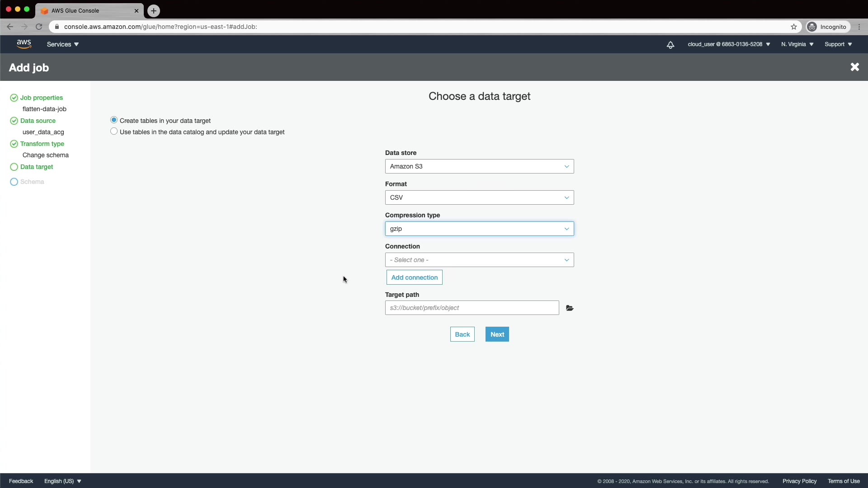
Task: Open the Connection Select one dropdown
Action: (479, 260)
